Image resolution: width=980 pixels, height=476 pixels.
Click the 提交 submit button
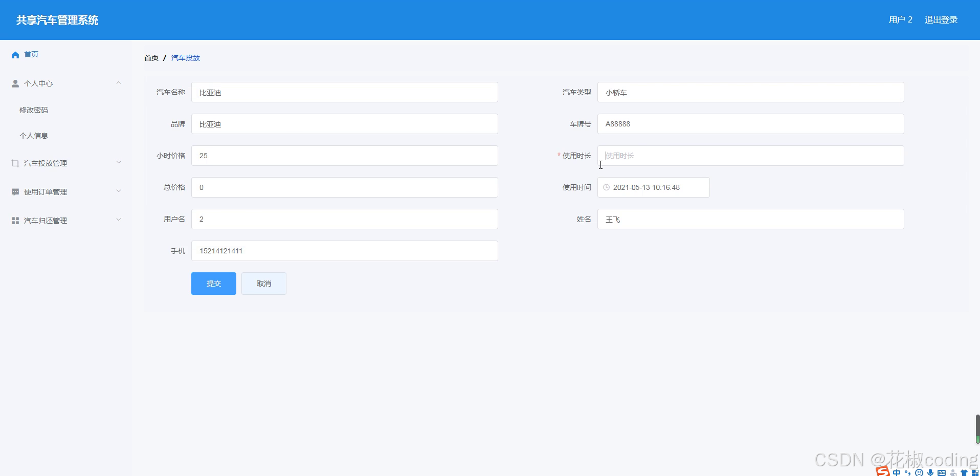tap(214, 284)
